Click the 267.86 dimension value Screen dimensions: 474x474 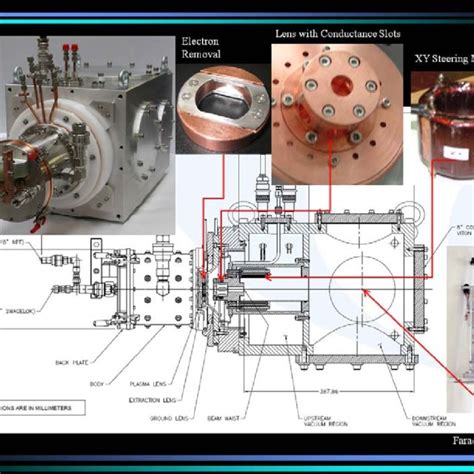pos(329,392)
